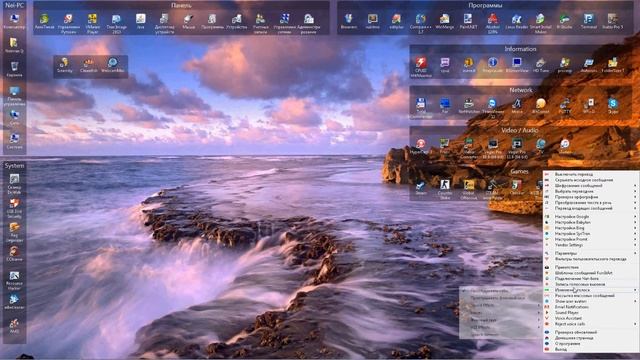Open the Java control panel icon

click(140, 21)
